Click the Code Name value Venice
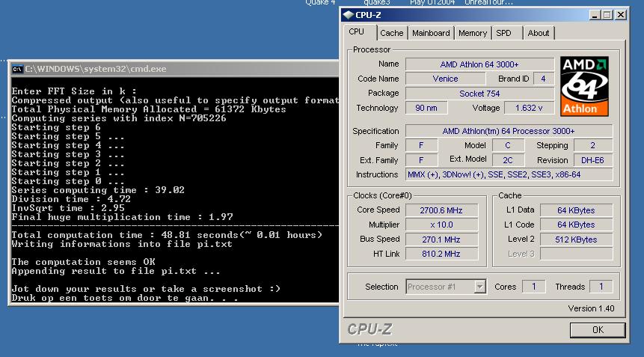This screenshot has width=644, height=357. click(x=445, y=79)
